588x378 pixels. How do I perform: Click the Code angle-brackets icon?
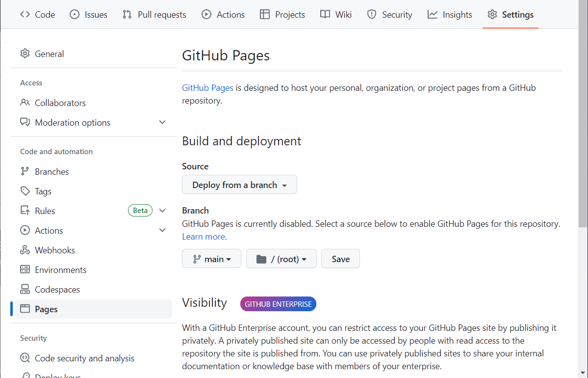25,14
